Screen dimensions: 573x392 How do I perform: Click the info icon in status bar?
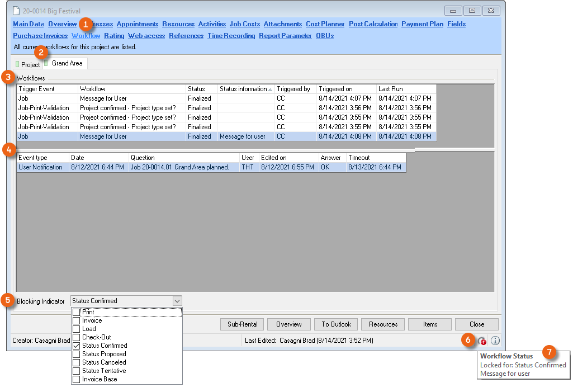[x=495, y=340]
